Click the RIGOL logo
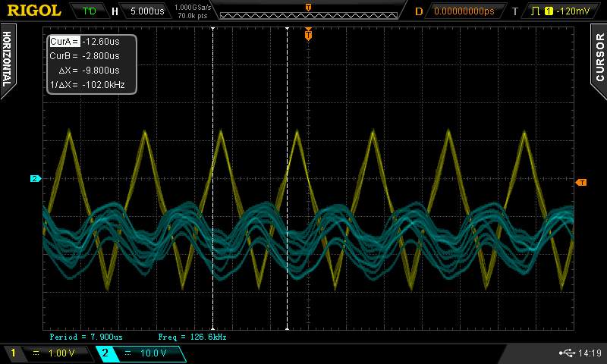The width and height of the screenshot is (607, 364). pyautogui.click(x=34, y=11)
